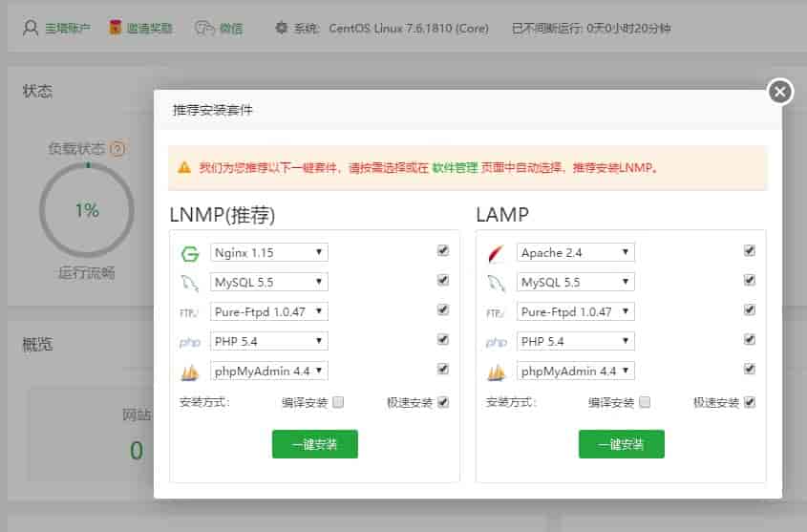Click the Apache feather icon in LAMP

[496, 253]
